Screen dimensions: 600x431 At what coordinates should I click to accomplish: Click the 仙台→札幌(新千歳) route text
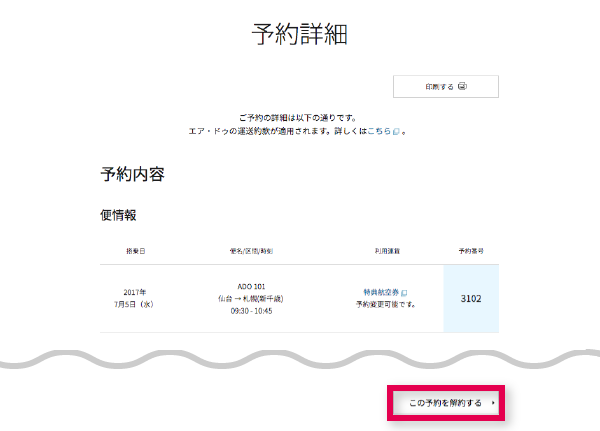(251, 299)
